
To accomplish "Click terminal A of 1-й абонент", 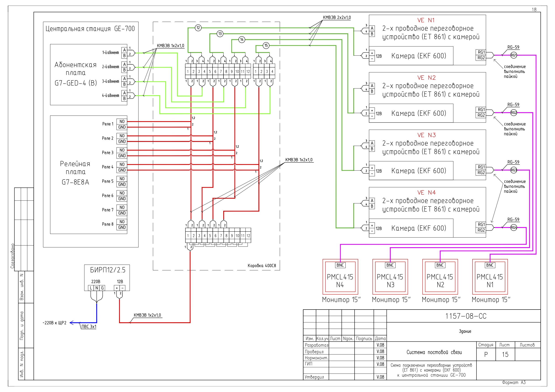I will pos(124,50).
